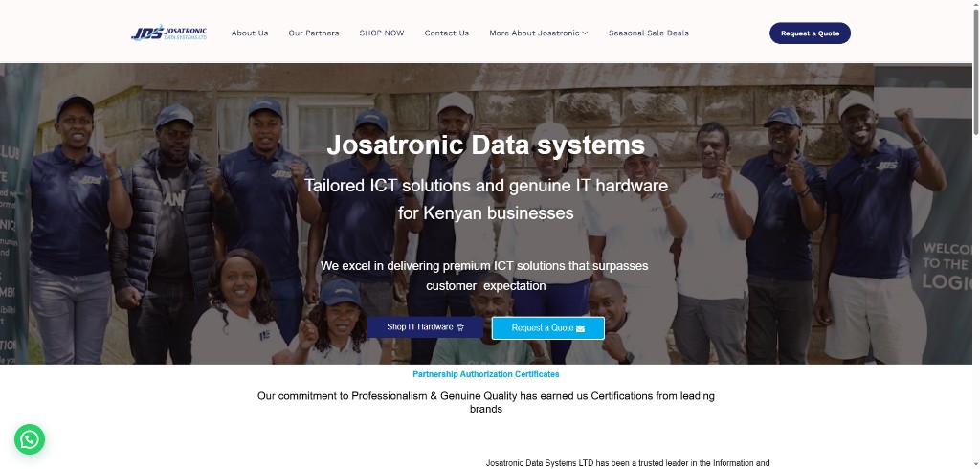The width and height of the screenshot is (980, 469).
Task: Click the Partnership Authorization Certificates heading
Action: [x=485, y=374]
